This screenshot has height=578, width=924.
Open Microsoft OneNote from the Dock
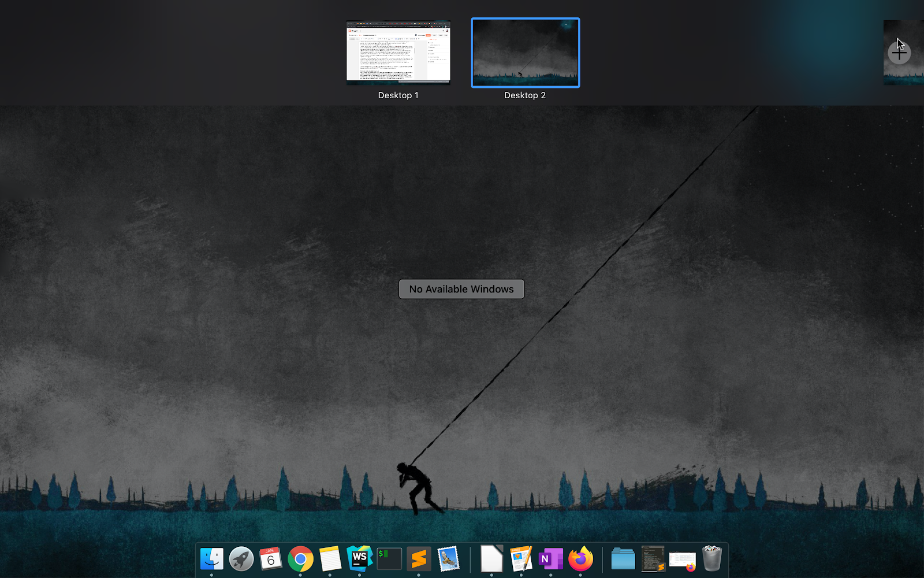[x=551, y=559]
